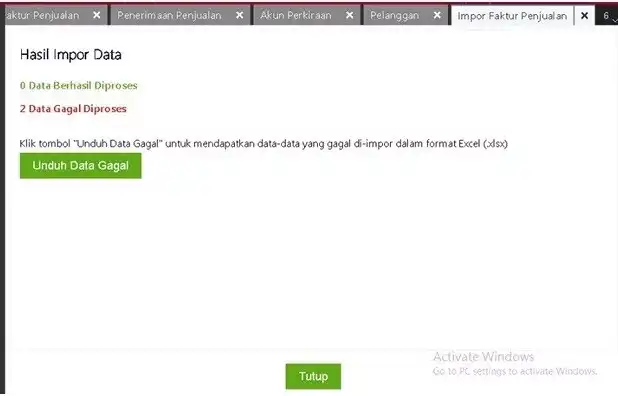Go to the Pelanggan tab
Image resolution: width=618 pixels, height=396 pixels.
(x=394, y=15)
